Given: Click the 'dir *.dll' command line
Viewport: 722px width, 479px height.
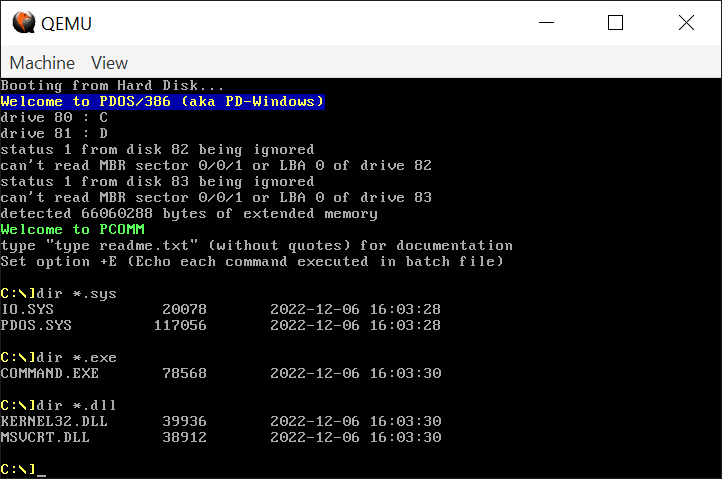Looking at the screenshot, I should 58,405.
